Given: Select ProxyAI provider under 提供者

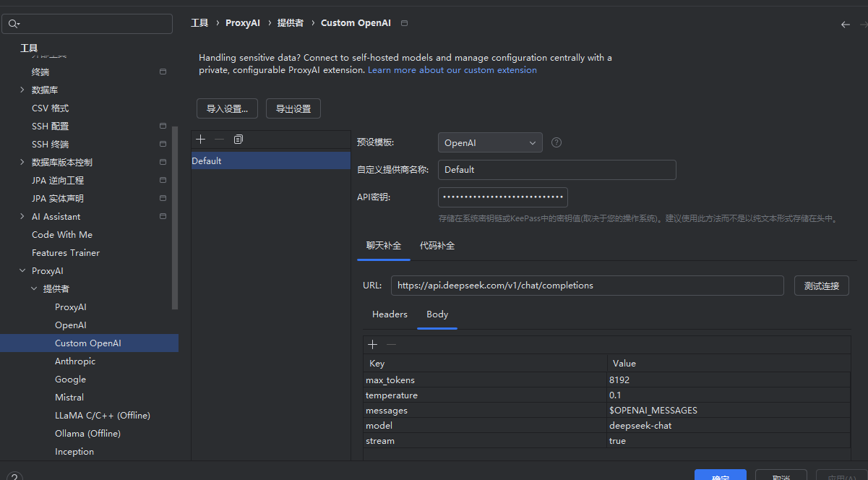Looking at the screenshot, I should pos(71,307).
